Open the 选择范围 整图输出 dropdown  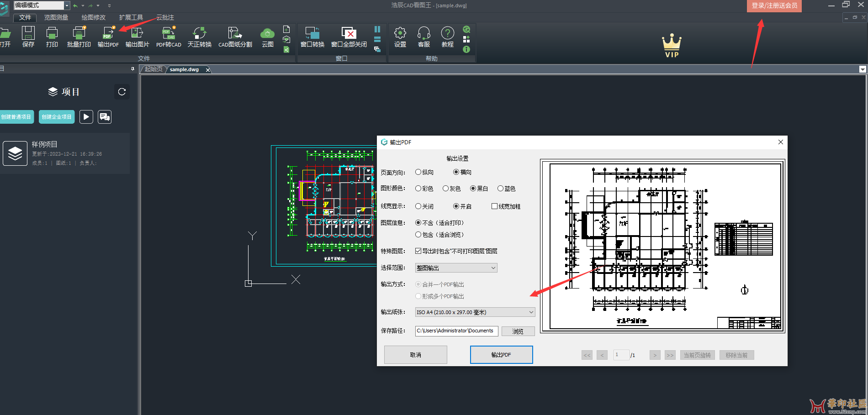(456, 268)
